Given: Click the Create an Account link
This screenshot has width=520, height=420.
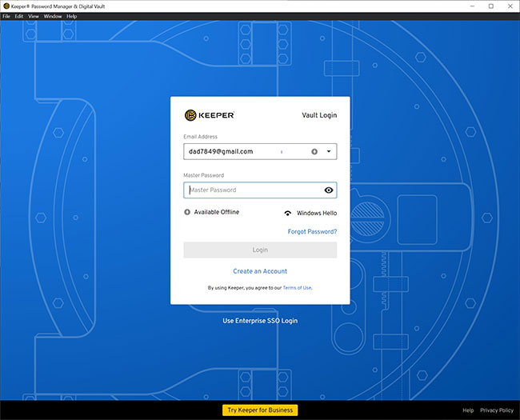Looking at the screenshot, I should click(x=260, y=271).
